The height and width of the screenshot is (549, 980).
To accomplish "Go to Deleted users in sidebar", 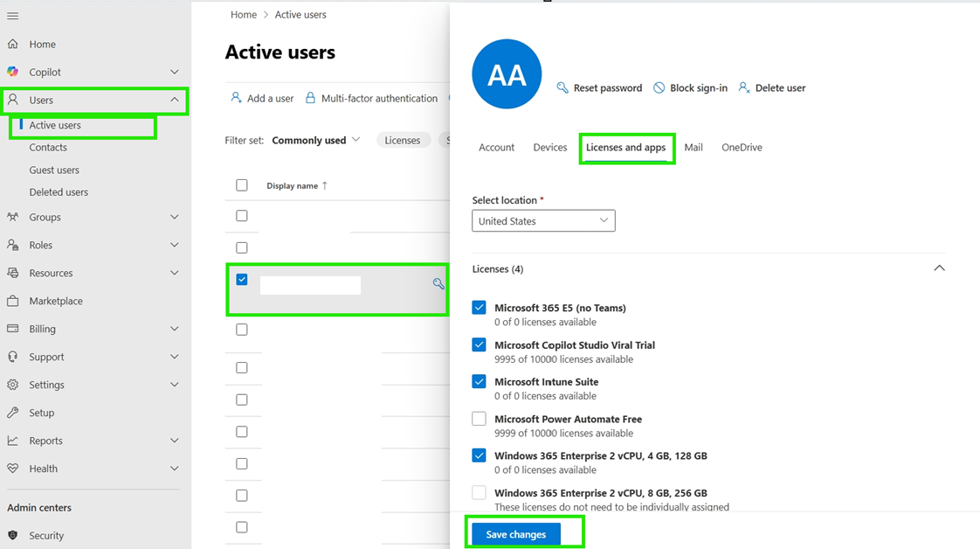I will point(59,192).
